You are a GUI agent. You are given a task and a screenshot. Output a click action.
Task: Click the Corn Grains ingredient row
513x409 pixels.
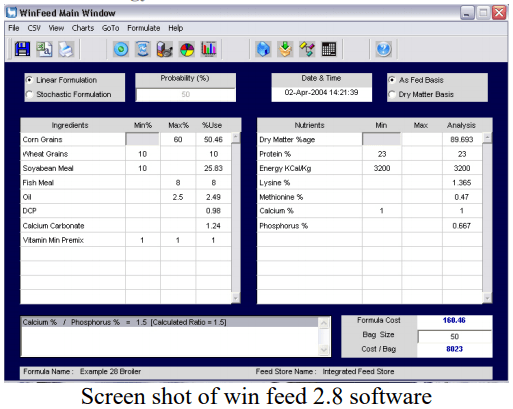(x=126, y=139)
